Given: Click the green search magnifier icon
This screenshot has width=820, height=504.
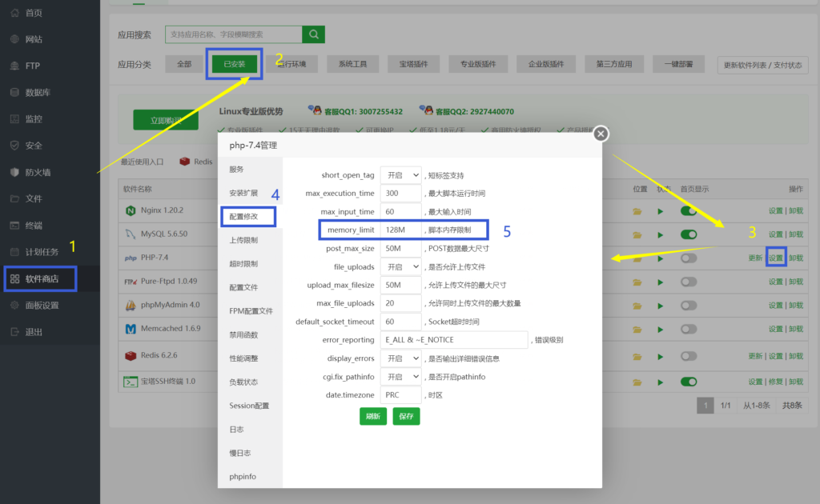Looking at the screenshot, I should coord(313,34).
